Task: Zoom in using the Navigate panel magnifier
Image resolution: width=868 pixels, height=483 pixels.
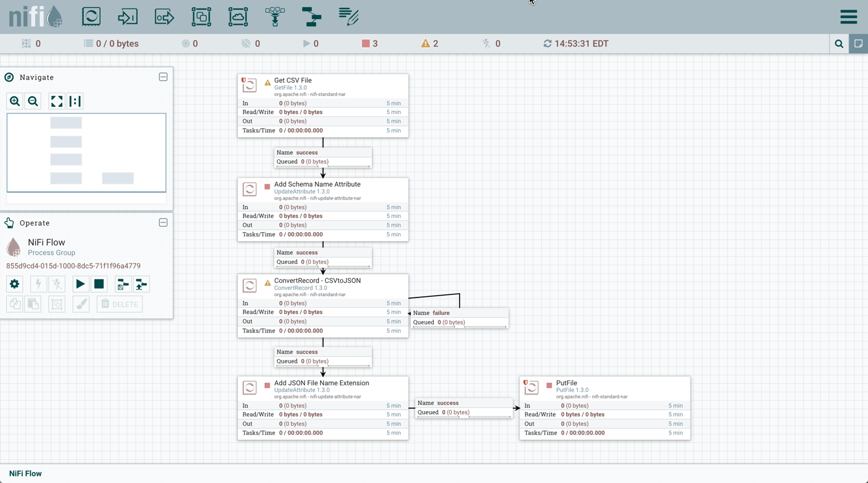Action: click(x=14, y=101)
